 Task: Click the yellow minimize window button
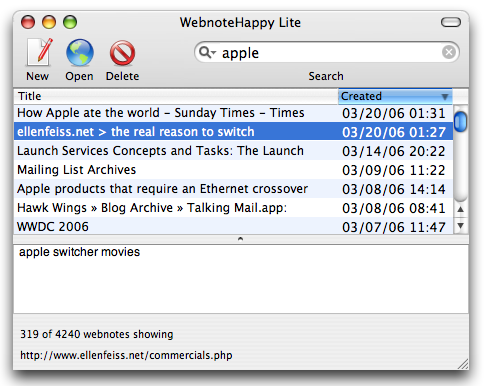49,22
